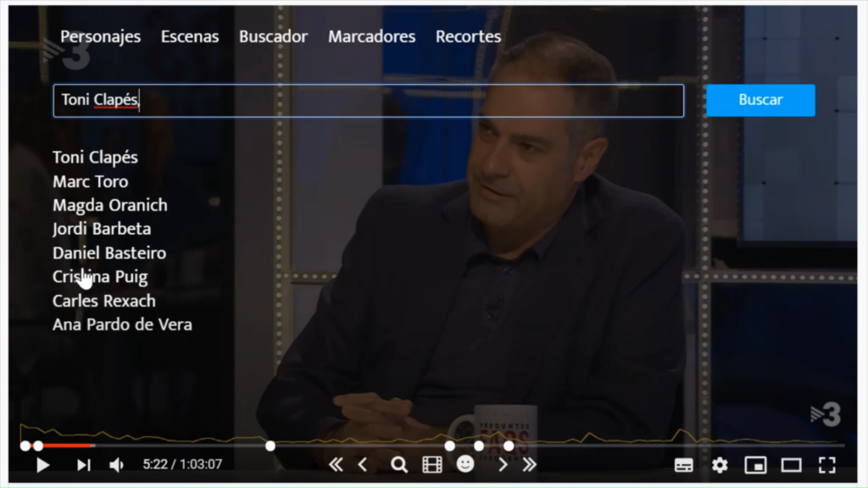Open the Personajes tab

coord(100,36)
